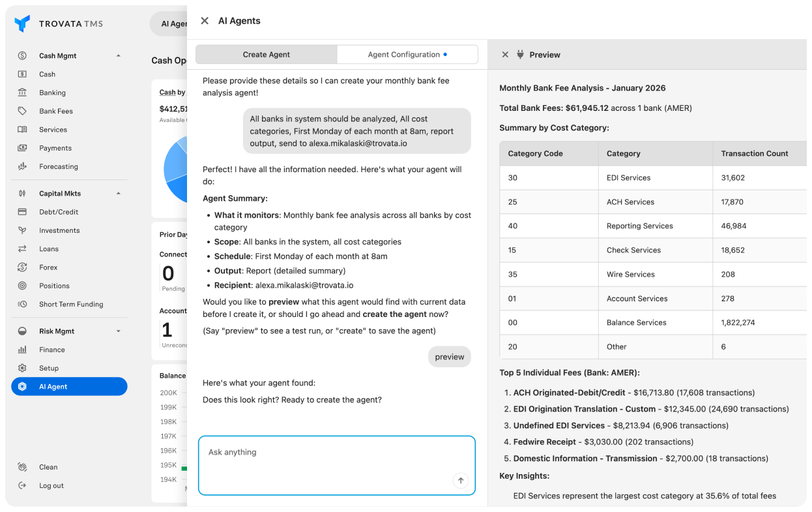Expand the Risk Mgmt section arrow
Image resolution: width=812 pixels, height=512 pixels.
pyautogui.click(x=118, y=331)
